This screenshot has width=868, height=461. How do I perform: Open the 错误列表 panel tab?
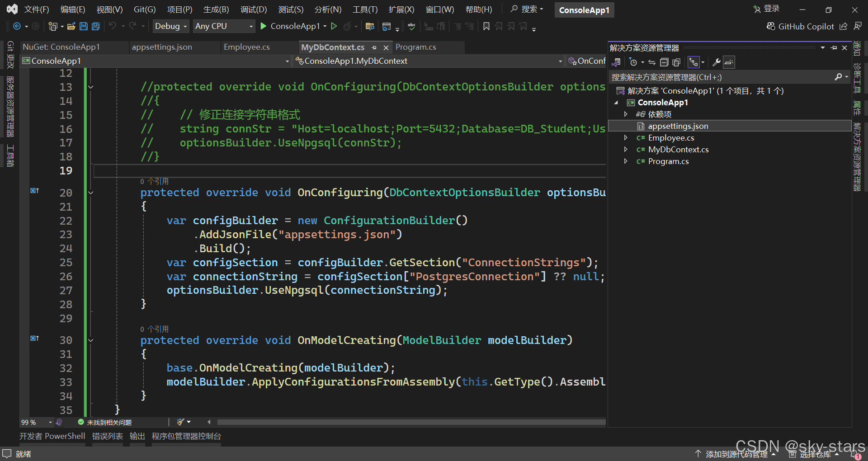108,436
